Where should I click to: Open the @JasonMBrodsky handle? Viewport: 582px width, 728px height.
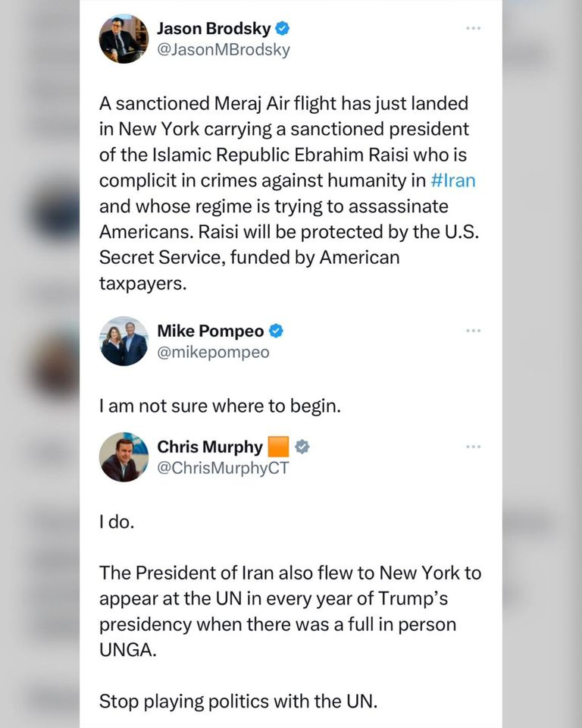223,50
